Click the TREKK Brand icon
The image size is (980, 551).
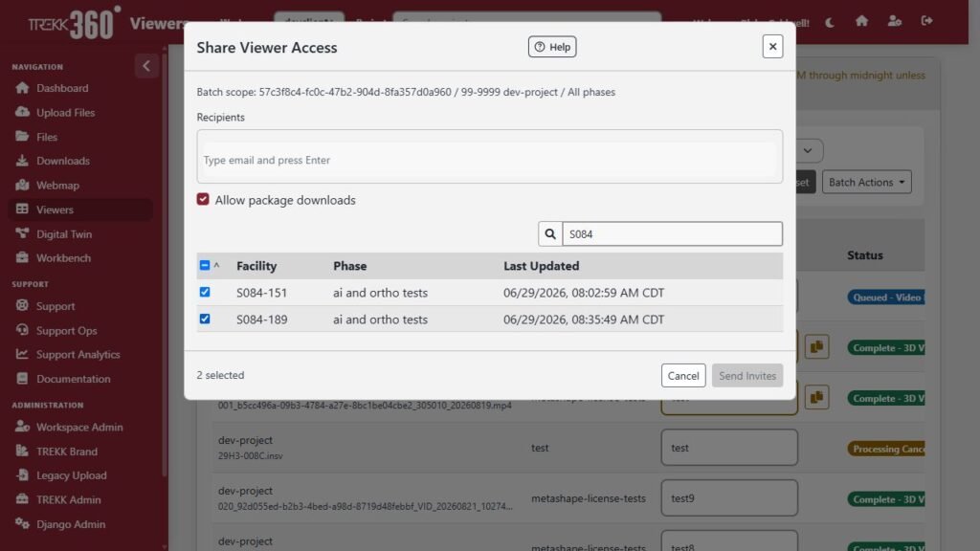coord(23,452)
